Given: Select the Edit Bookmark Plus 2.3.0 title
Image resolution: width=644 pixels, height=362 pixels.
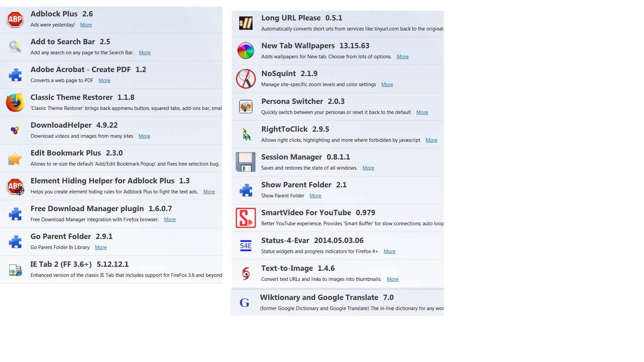Looking at the screenshot, I should pyautogui.click(x=76, y=153).
